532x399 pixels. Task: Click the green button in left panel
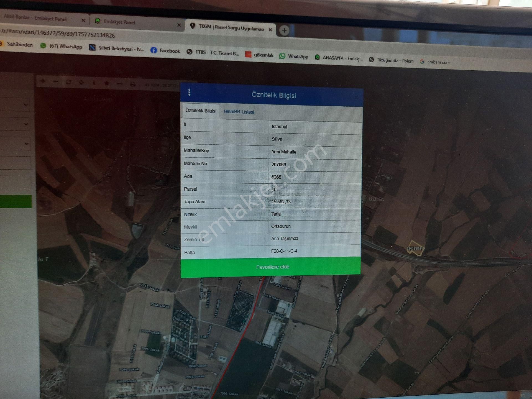click(x=15, y=201)
